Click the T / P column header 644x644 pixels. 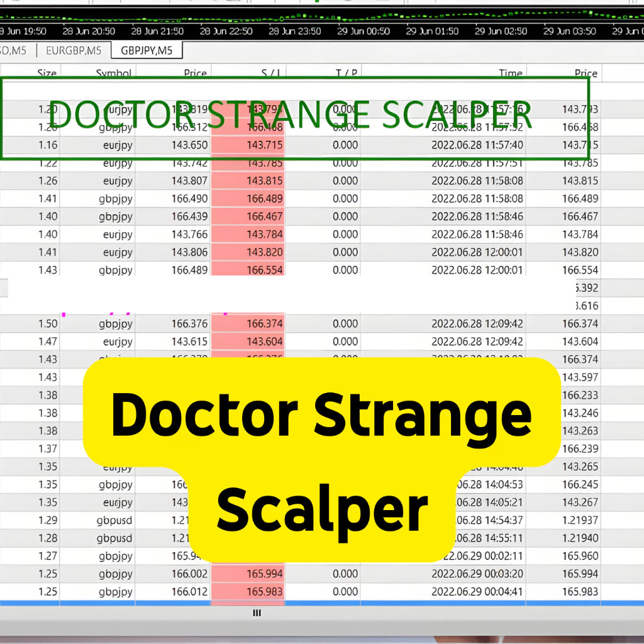(x=347, y=73)
